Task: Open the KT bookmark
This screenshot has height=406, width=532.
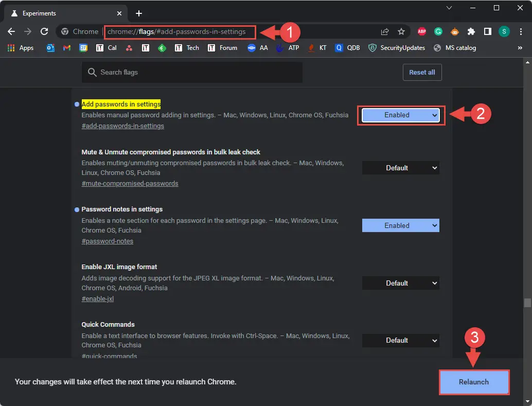Action: click(317, 48)
